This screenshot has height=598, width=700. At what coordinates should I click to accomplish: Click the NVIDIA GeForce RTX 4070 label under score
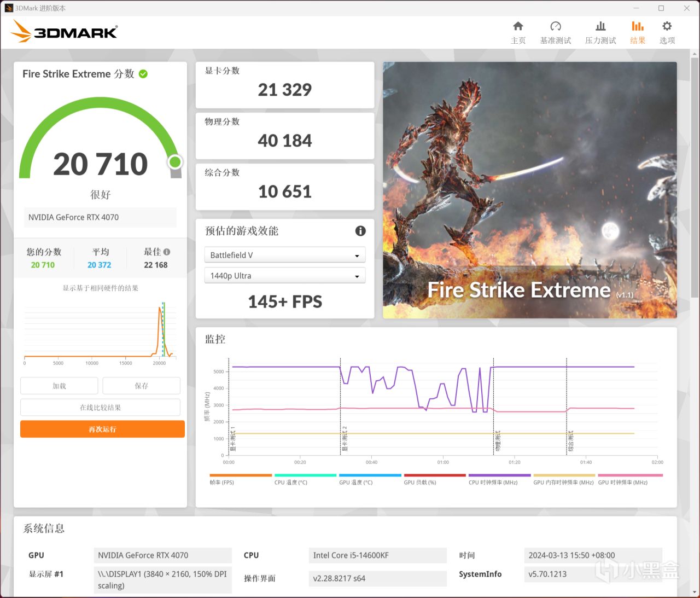100,217
